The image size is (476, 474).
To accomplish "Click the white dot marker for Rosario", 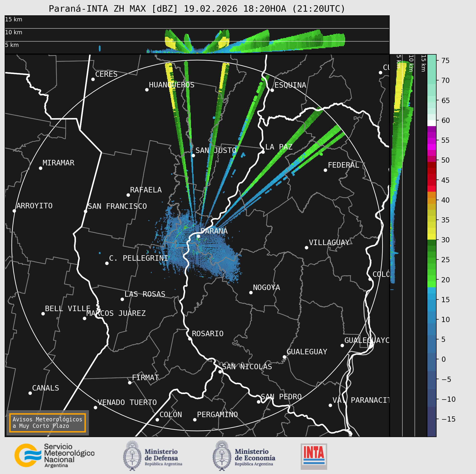I will pyautogui.click(x=190, y=339).
